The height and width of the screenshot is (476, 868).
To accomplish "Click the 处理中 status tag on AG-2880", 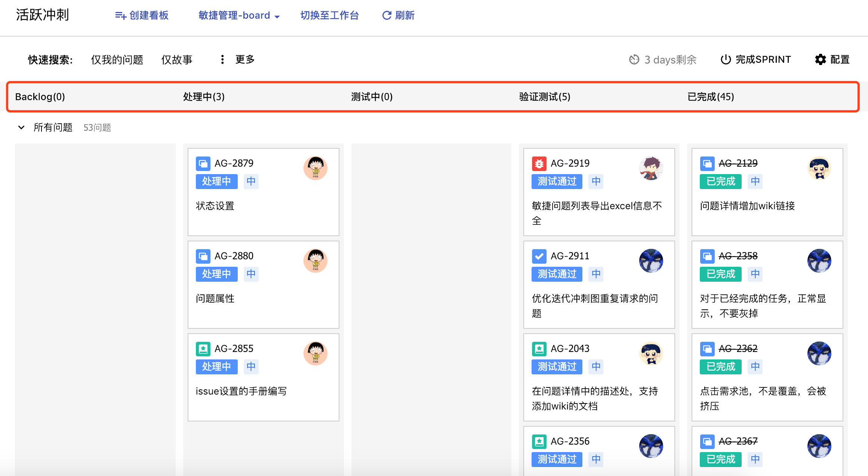I will point(217,274).
